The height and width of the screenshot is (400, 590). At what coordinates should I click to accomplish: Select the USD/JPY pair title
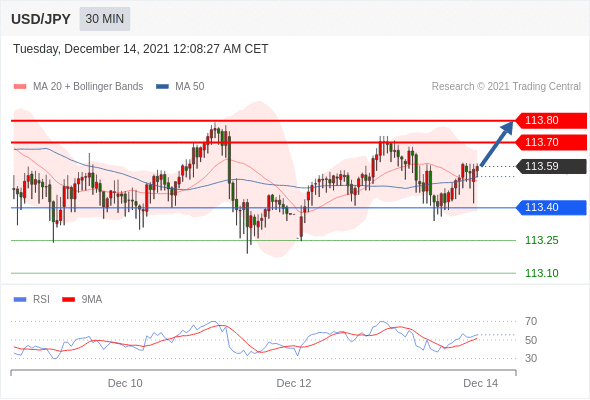point(41,19)
